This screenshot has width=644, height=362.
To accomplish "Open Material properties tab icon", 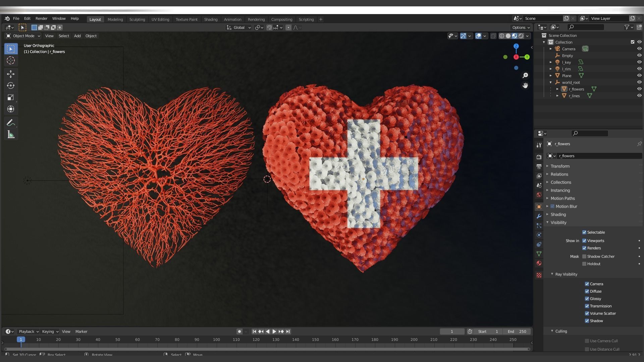I will (539, 263).
